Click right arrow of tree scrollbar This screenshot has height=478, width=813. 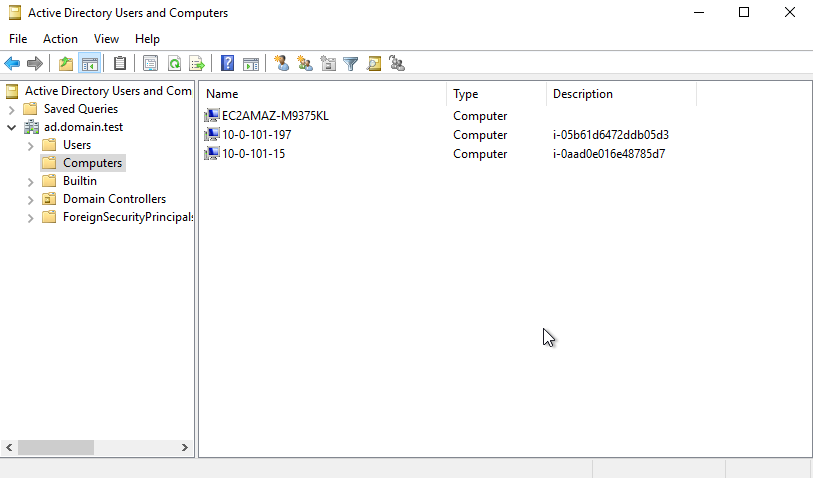[185, 447]
